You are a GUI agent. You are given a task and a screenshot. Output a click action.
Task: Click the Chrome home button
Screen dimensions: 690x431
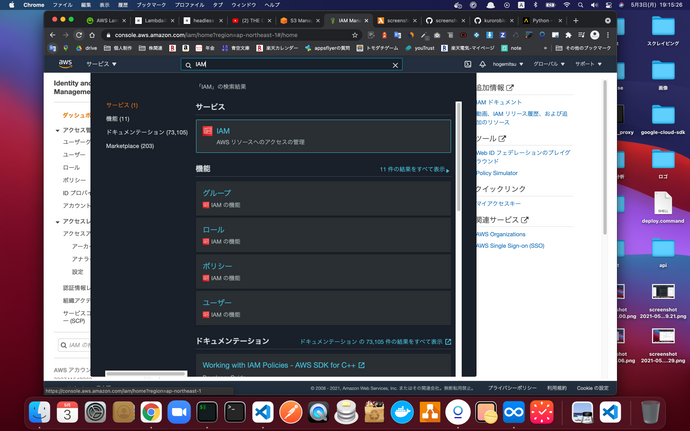click(x=92, y=35)
